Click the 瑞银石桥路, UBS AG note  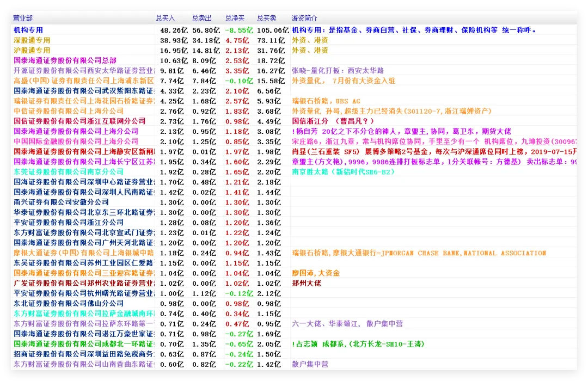pyautogui.click(x=326, y=101)
